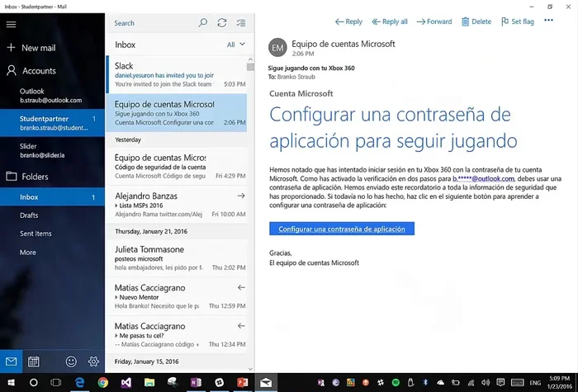Open Matias Cacciagrano Me pasas tu cel email
578x392 pixels.
tap(177, 335)
